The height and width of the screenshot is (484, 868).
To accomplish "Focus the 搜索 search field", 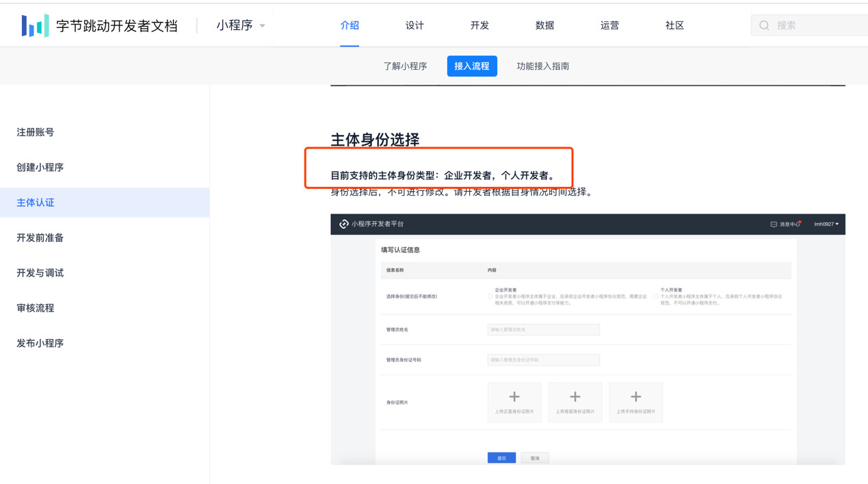I will coord(810,25).
